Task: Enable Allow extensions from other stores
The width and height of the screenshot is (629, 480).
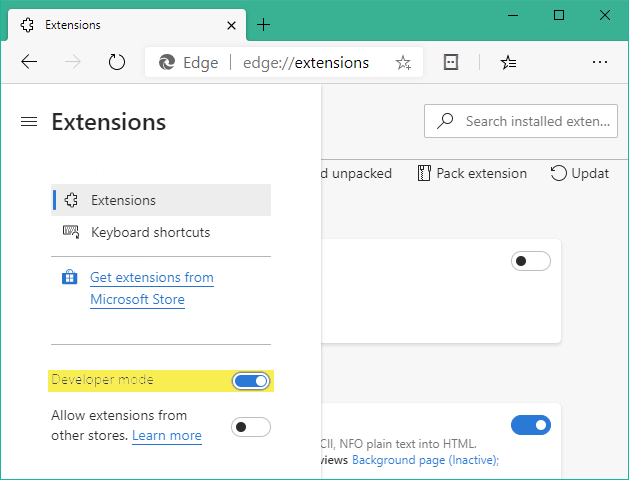Action: [251, 427]
